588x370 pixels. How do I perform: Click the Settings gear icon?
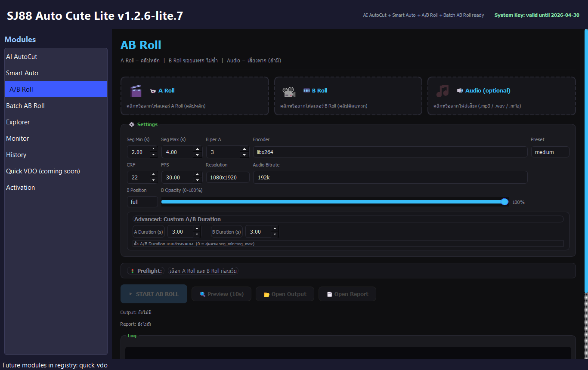click(132, 124)
